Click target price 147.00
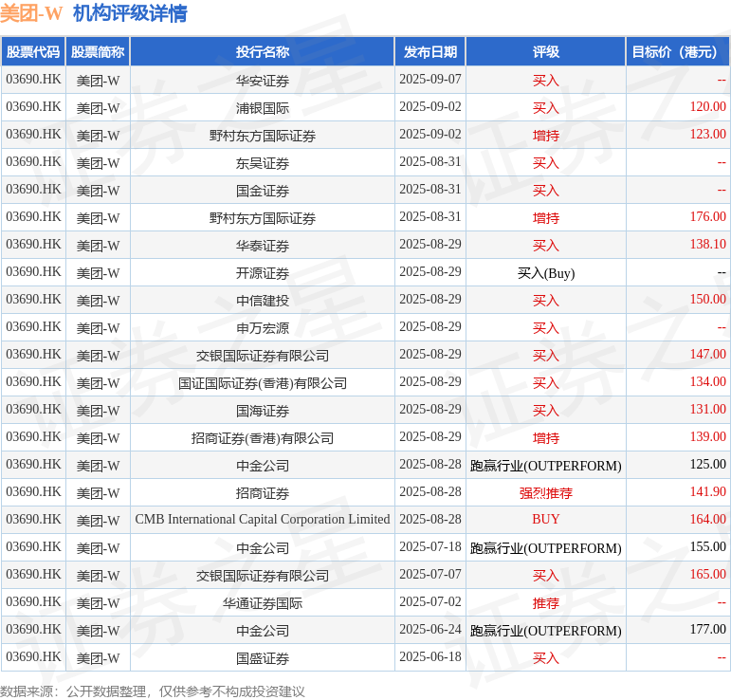 click(x=707, y=355)
